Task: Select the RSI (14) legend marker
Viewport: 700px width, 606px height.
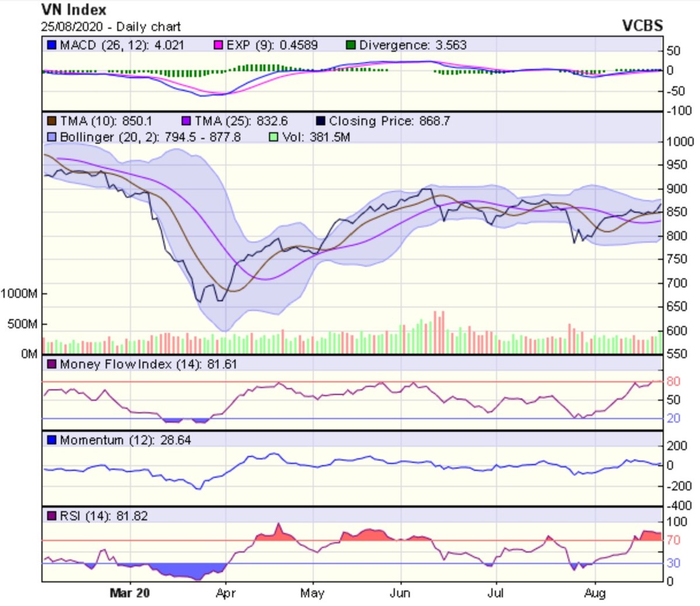Action: coord(51,516)
